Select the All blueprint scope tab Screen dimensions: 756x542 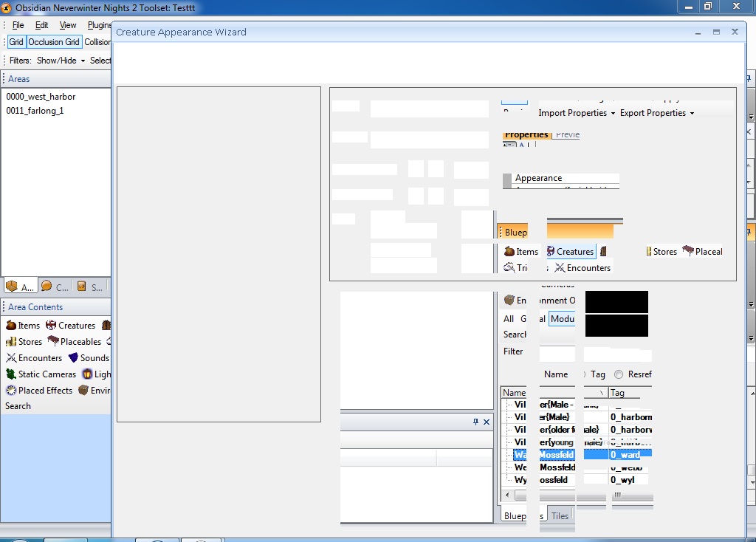pyautogui.click(x=509, y=319)
